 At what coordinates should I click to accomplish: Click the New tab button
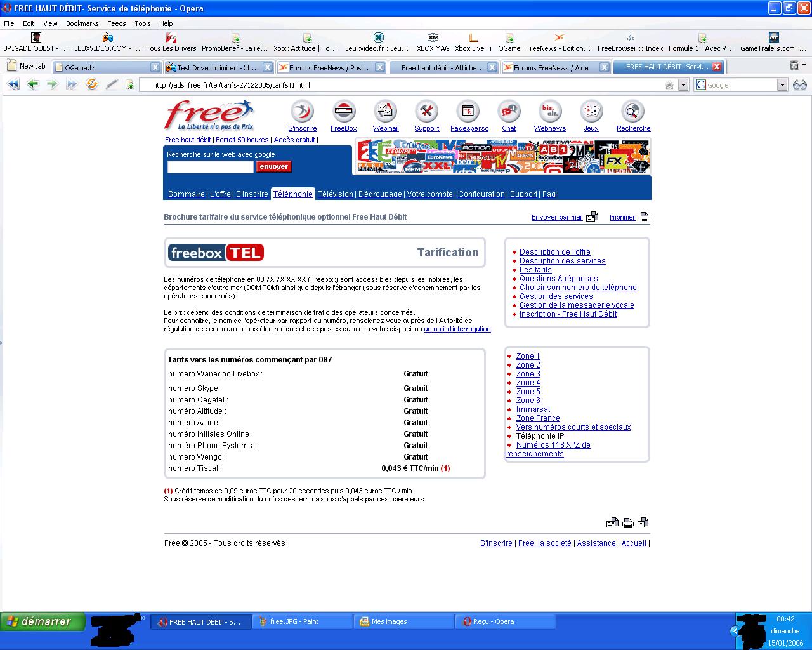(x=26, y=66)
